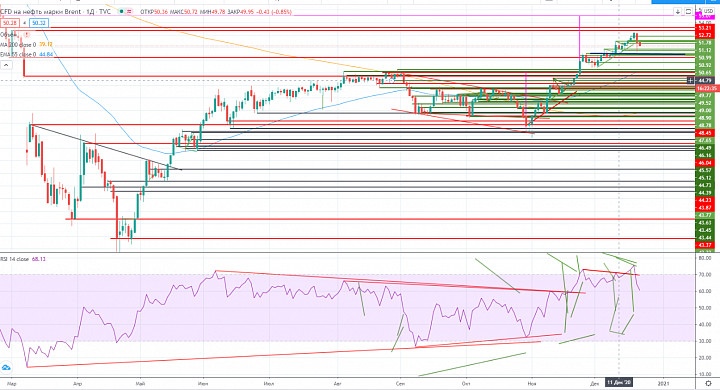Click the 11 Dec '20 date marker
720x390 pixels.
619,382
